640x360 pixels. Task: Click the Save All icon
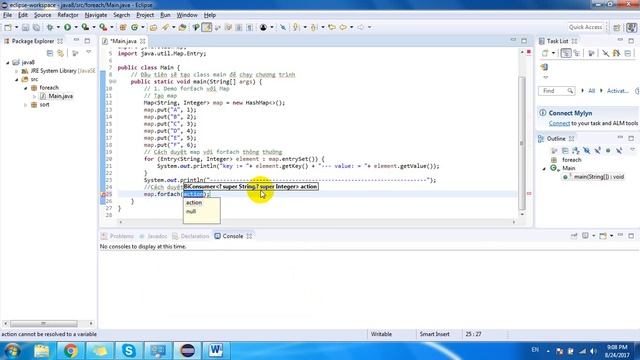(x=36, y=27)
